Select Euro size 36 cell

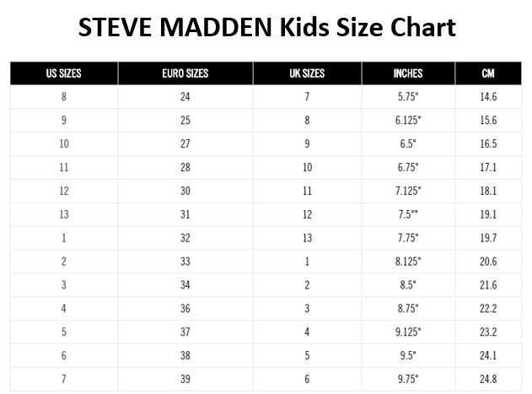tap(185, 309)
